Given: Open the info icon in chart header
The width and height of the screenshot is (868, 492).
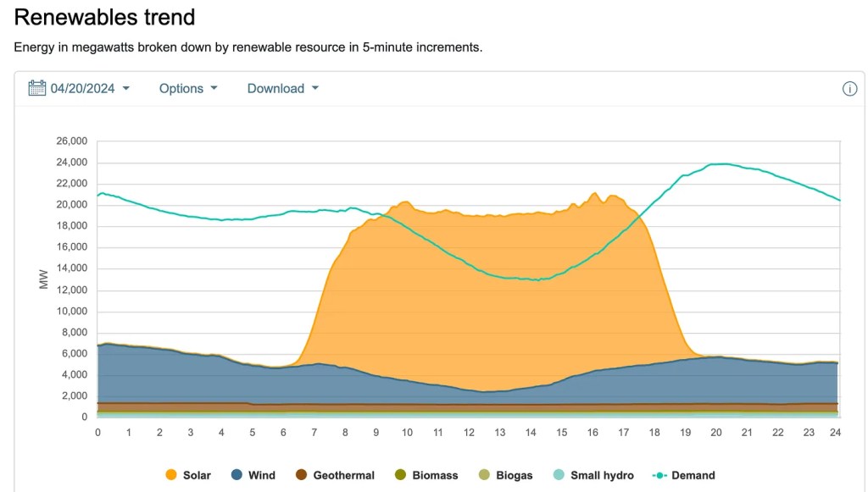Looking at the screenshot, I should 849,89.
